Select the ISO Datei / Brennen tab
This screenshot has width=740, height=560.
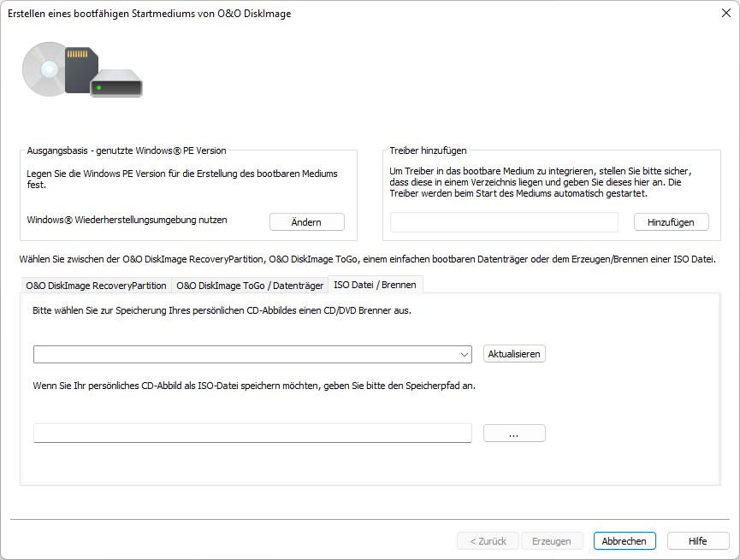(376, 285)
